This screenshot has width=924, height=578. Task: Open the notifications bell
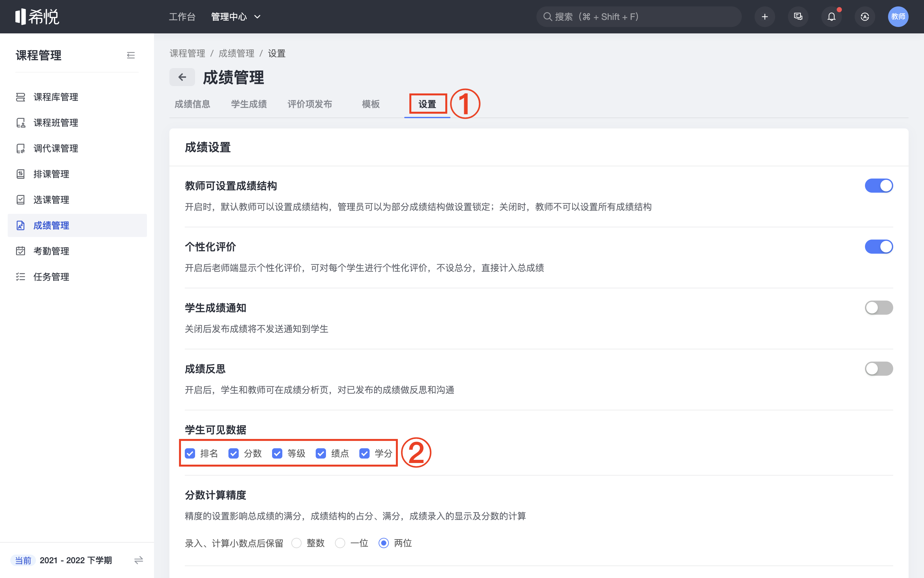click(x=831, y=17)
